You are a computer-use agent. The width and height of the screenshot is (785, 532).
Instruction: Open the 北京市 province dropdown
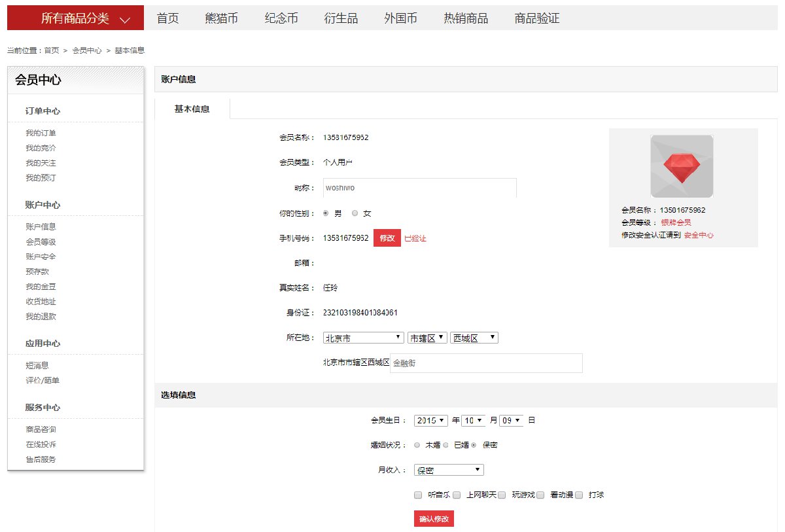click(364, 338)
